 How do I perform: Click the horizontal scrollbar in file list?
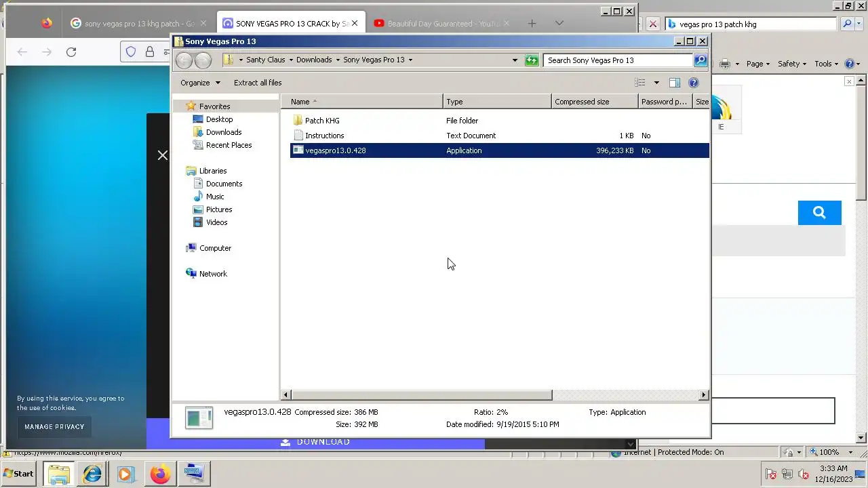click(422, 395)
